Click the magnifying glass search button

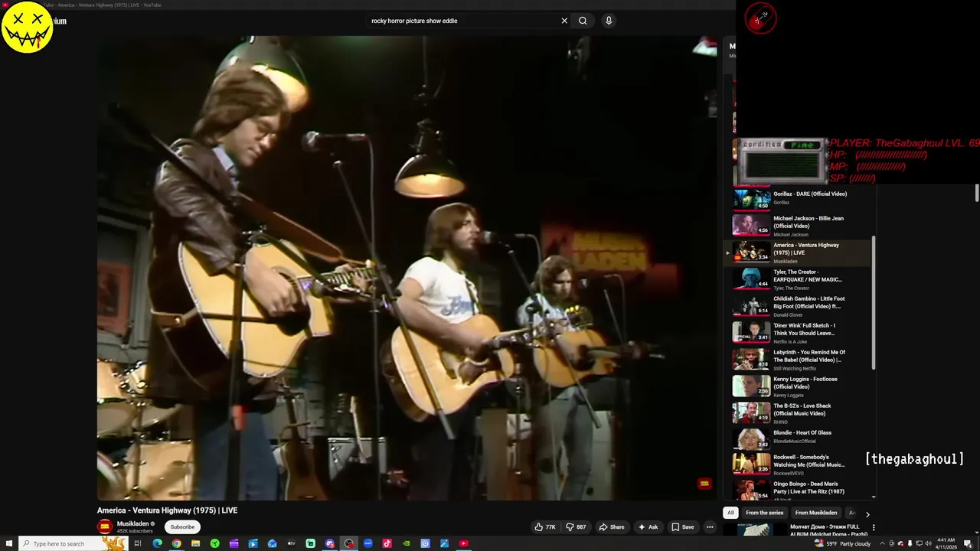[583, 21]
